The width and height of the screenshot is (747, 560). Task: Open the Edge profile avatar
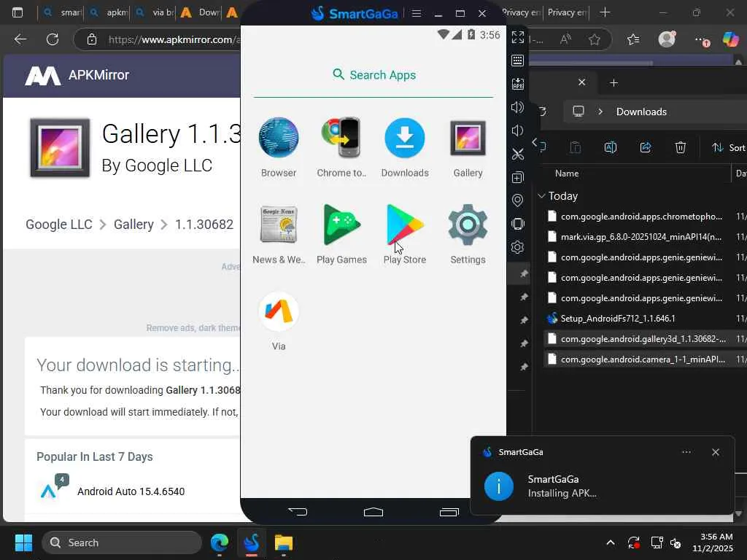(x=667, y=39)
